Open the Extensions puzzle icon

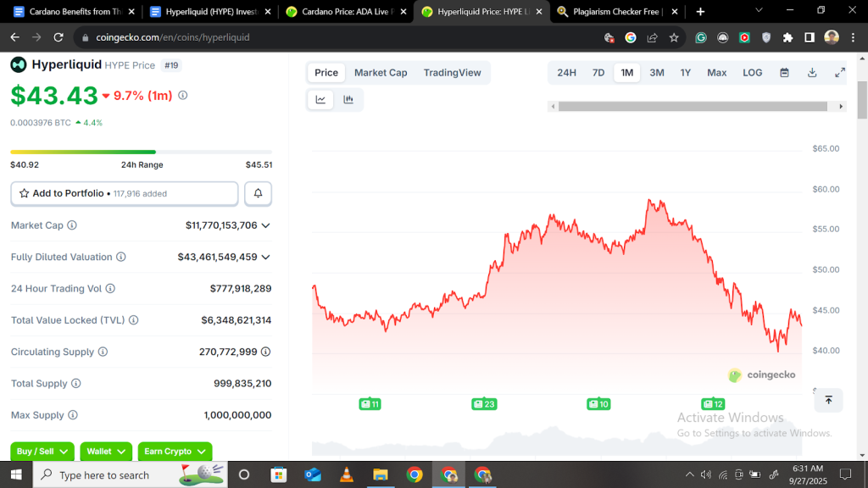coord(787,37)
